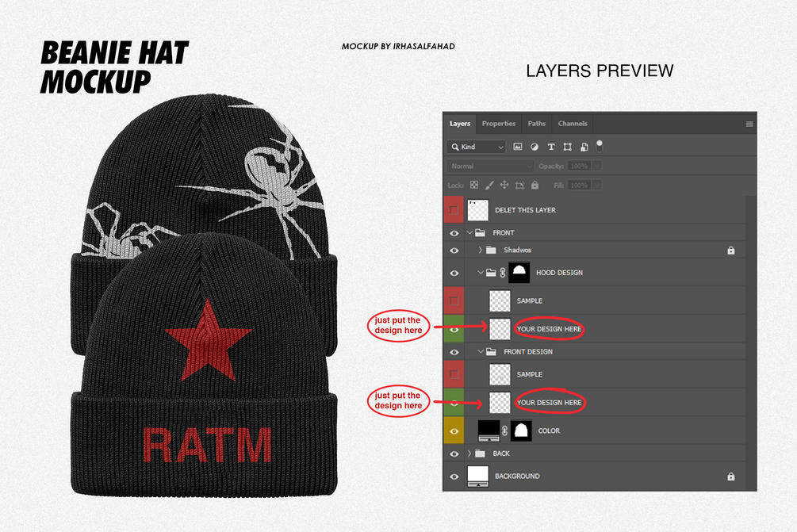Select the COLOR layer name
Image resolution: width=797 pixels, height=532 pixels.
[549, 431]
